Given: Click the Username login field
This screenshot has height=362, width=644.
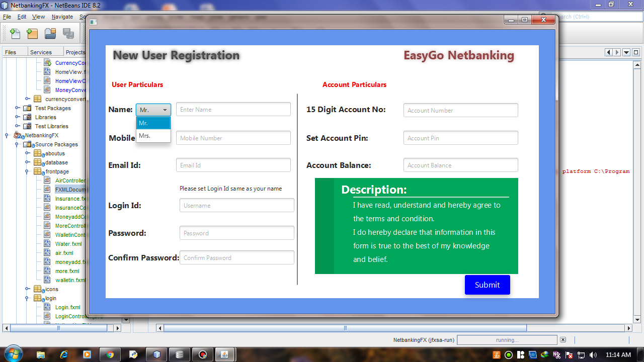Looking at the screenshot, I should pyautogui.click(x=237, y=205).
